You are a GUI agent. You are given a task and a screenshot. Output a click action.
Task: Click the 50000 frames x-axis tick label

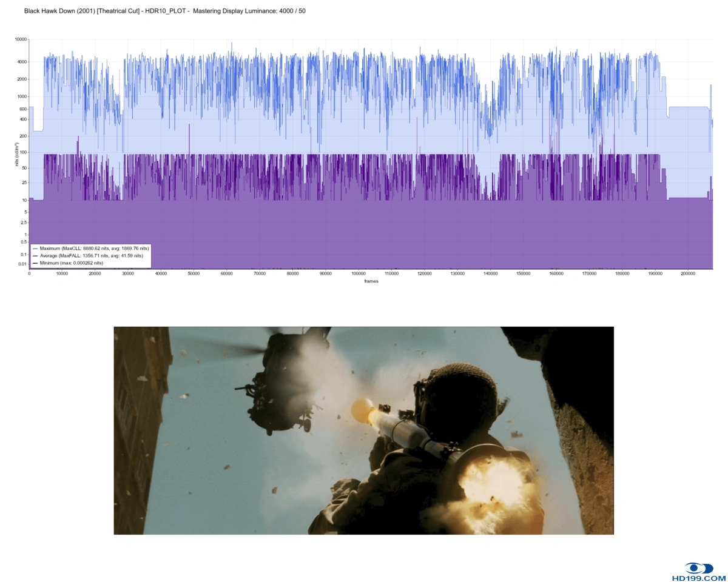pyautogui.click(x=194, y=274)
